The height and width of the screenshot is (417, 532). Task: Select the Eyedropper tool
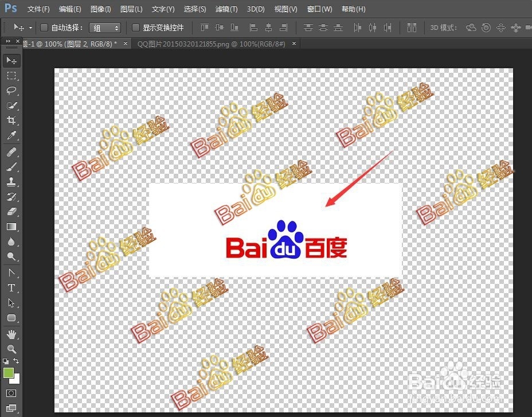pyautogui.click(x=11, y=135)
